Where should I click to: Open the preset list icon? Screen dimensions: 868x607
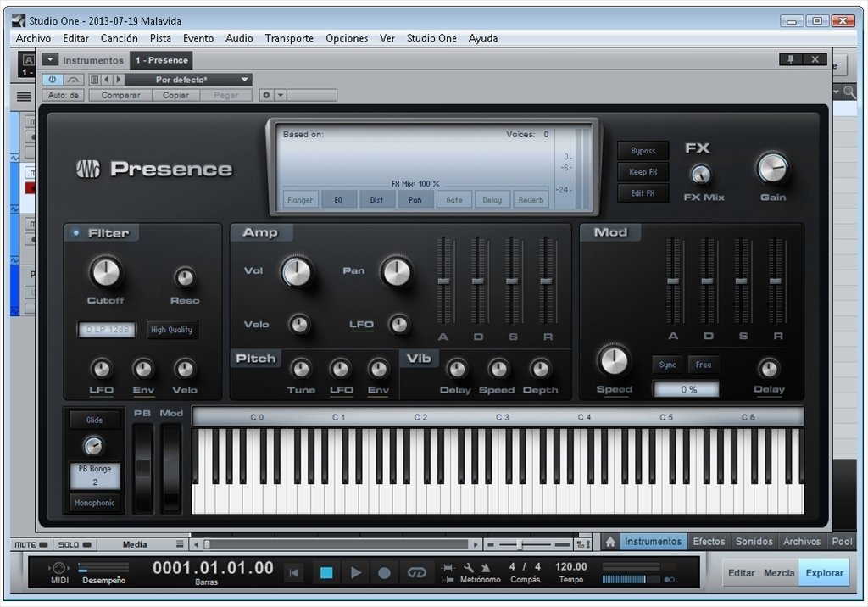coord(95,80)
